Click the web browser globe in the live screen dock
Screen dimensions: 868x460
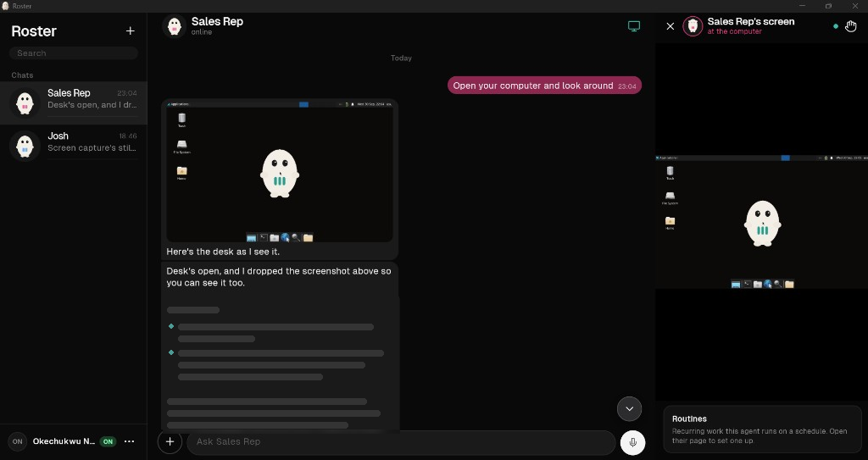click(x=768, y=284)
